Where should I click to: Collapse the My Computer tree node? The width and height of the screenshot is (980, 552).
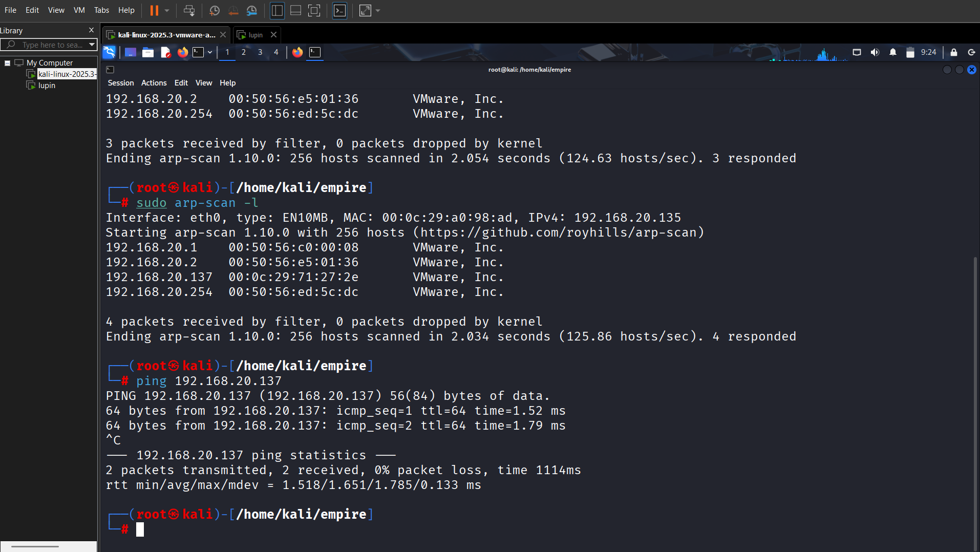coord(8,63)
